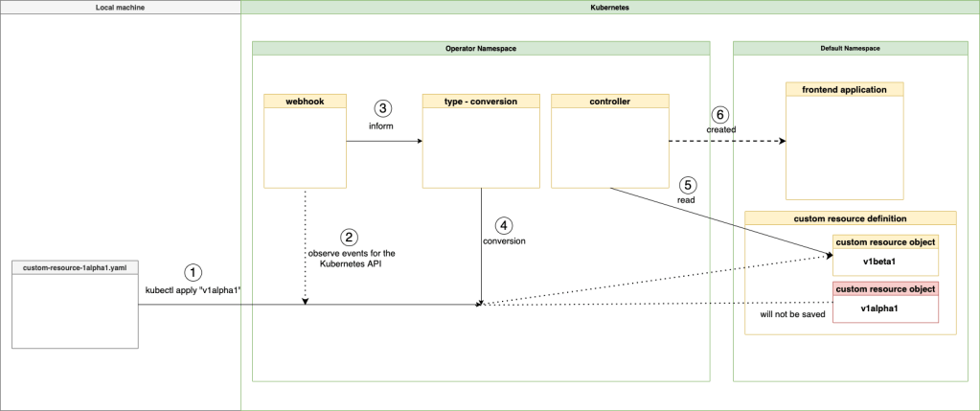Select the webhook box header

304,101
